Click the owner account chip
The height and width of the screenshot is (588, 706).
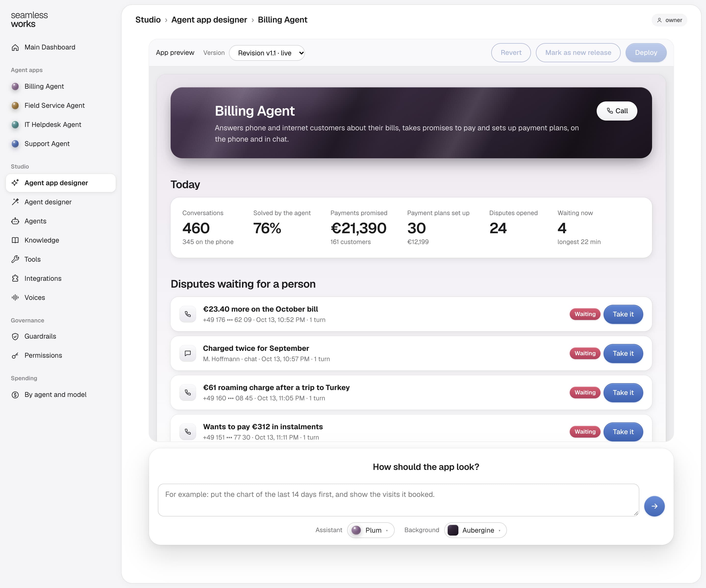coord(669,20)
